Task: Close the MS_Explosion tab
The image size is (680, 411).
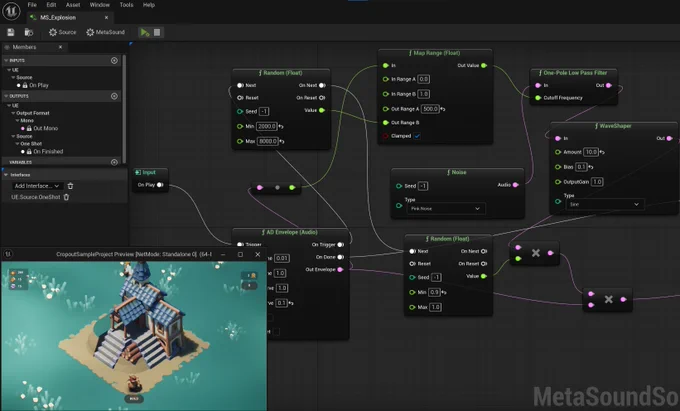Action: click(106, 17)
